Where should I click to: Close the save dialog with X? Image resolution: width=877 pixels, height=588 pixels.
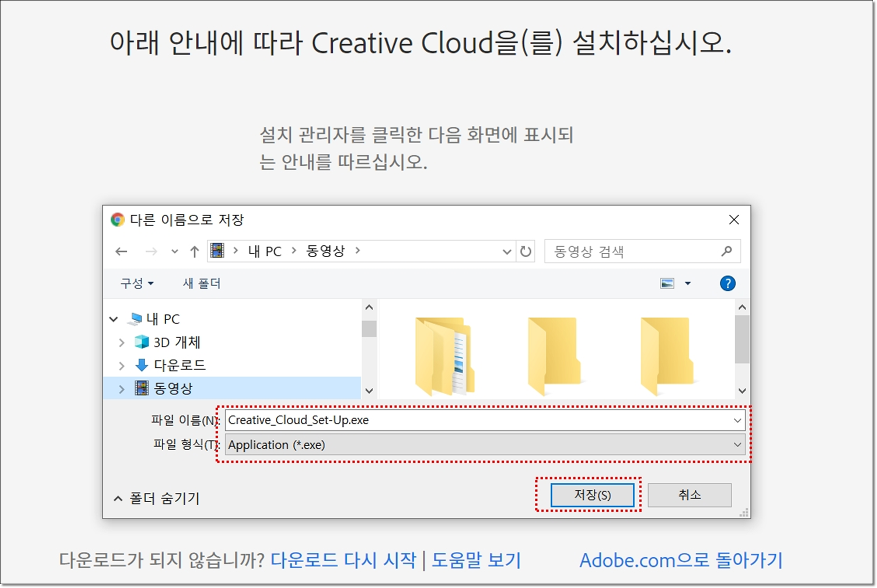(734, 220)
